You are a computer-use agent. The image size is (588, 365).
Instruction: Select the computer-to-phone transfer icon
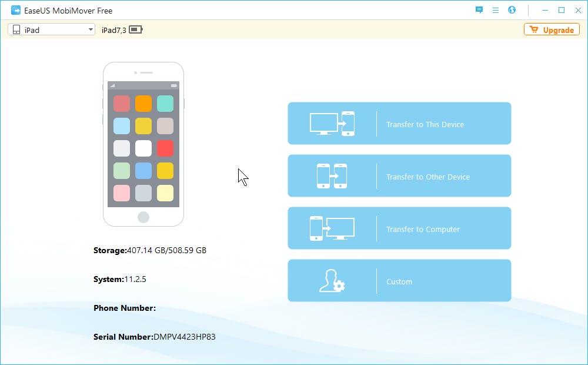[x=332, y=123]
